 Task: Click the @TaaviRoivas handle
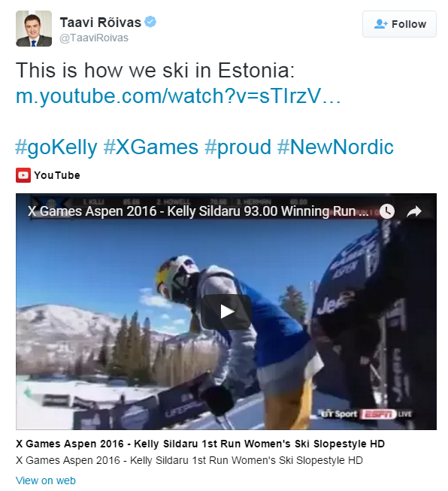point(94,38)
